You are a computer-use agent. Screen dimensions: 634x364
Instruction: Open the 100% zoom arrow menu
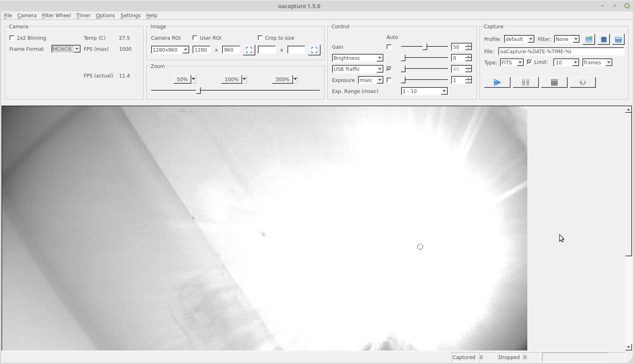244,79
